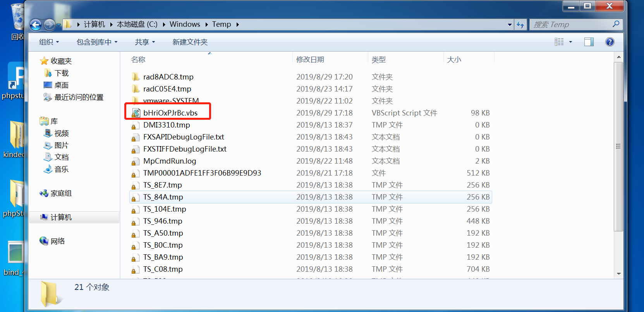Open the rad8ADC8.tmp folder icon
Viewport: 644px width, 312px height.
click(136, 77)
